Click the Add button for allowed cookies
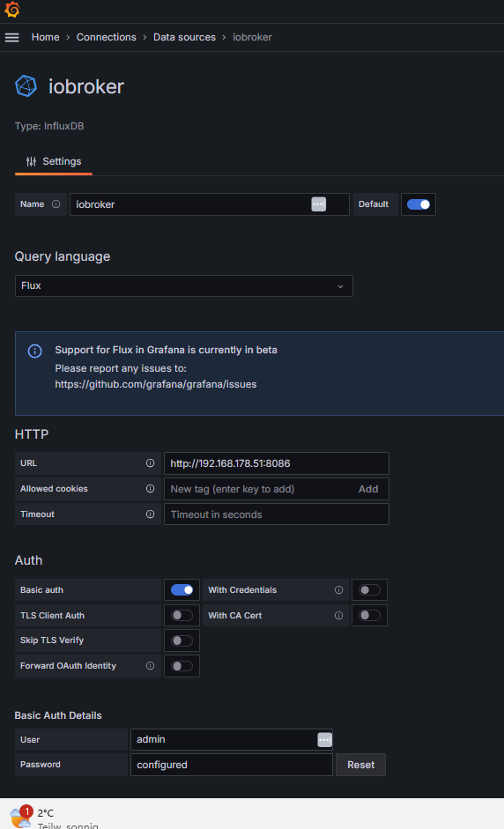 coord(368,489)
